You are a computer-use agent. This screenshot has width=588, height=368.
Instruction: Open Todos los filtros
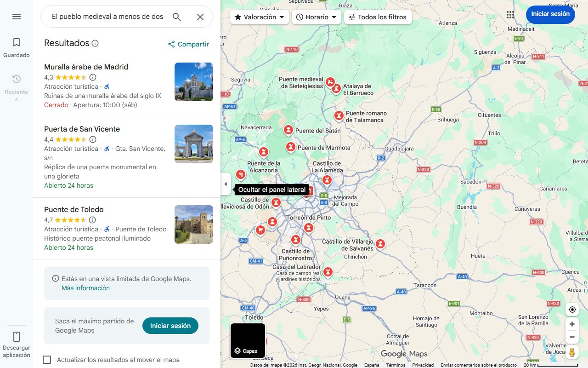click(x=378, y=17)
